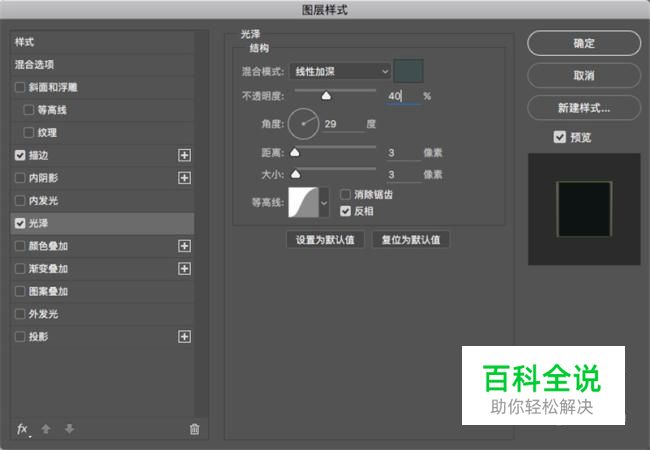
Task: Toggle the 预览 checkbox
Action: [560, 137]
